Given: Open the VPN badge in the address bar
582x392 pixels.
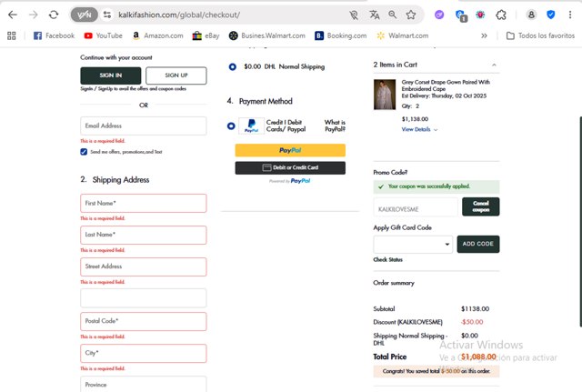Looking at the screenshot, I should click(85, 15).
